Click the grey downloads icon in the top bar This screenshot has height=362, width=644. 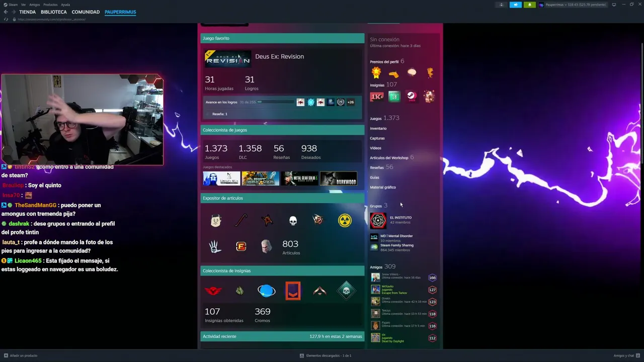pos(501,5)
